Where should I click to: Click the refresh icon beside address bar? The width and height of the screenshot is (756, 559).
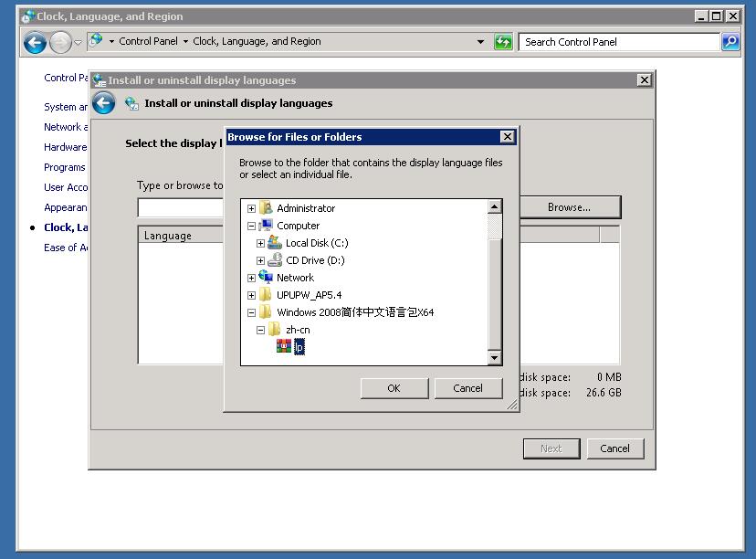[x=503, y=42]
